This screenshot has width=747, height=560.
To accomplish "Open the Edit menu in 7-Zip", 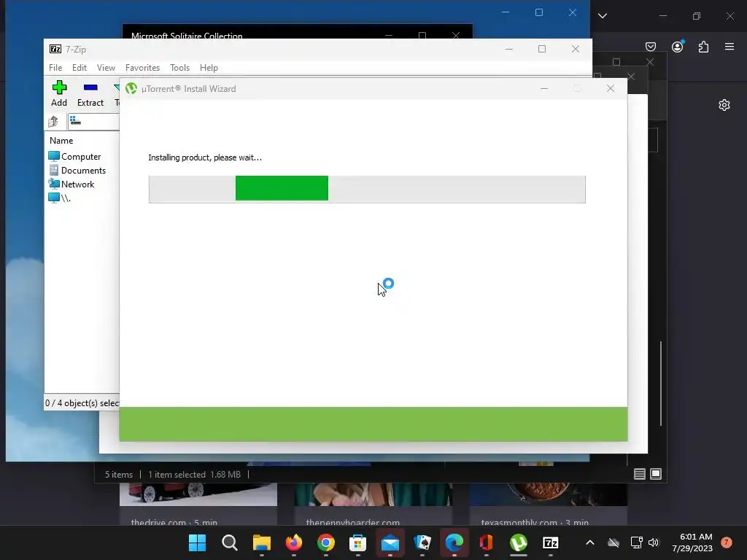I will (79, 68).
